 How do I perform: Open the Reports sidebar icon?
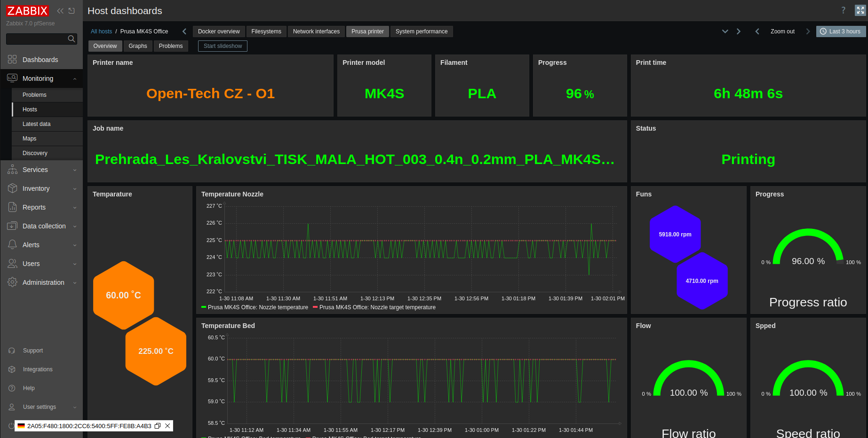tap(12, 207)
